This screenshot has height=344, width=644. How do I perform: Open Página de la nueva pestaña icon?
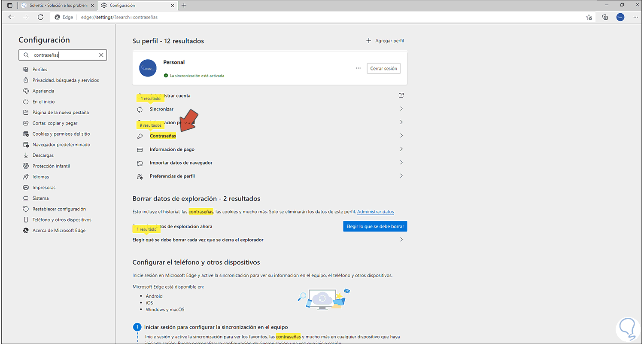tap(25, 113)
